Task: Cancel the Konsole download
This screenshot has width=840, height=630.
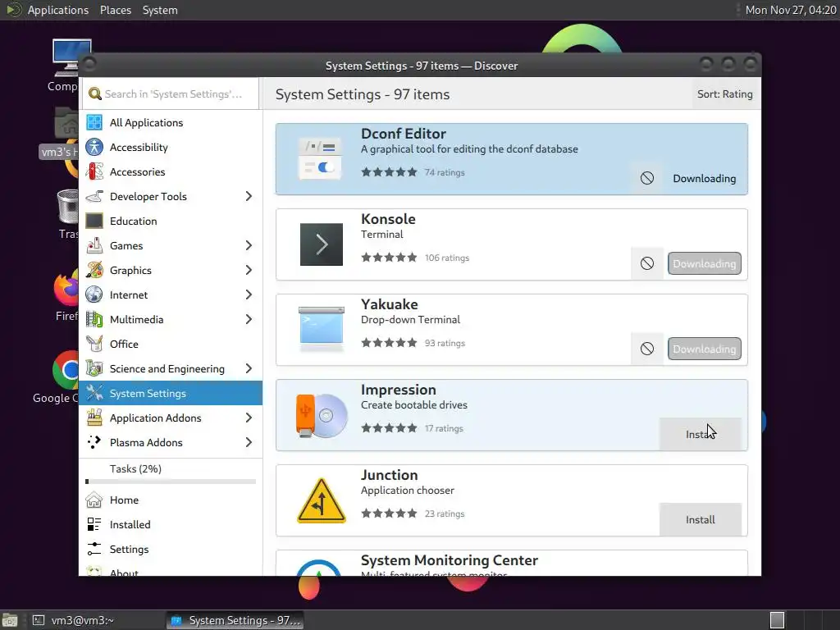Action: (647, 263)
